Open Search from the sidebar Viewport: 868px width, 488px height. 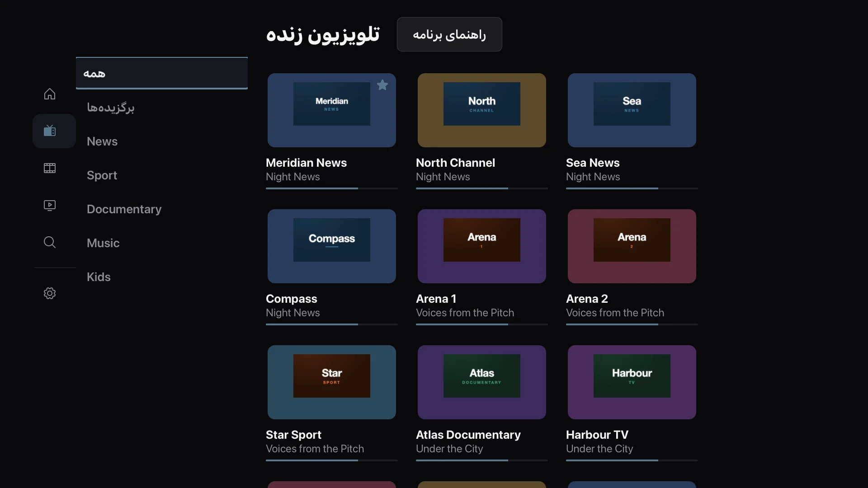(50, 242)
